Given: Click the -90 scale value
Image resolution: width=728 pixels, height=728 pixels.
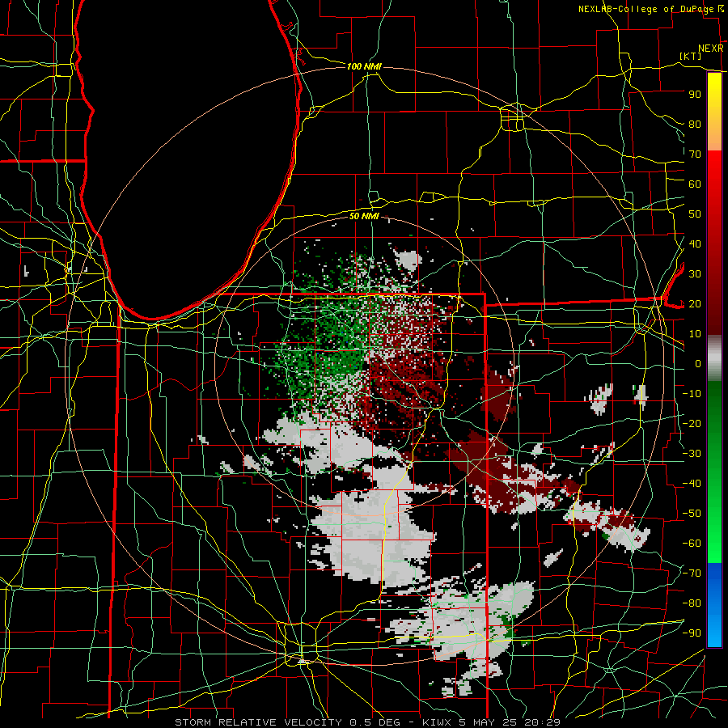Looking at the screenshot, I should 692,633.
